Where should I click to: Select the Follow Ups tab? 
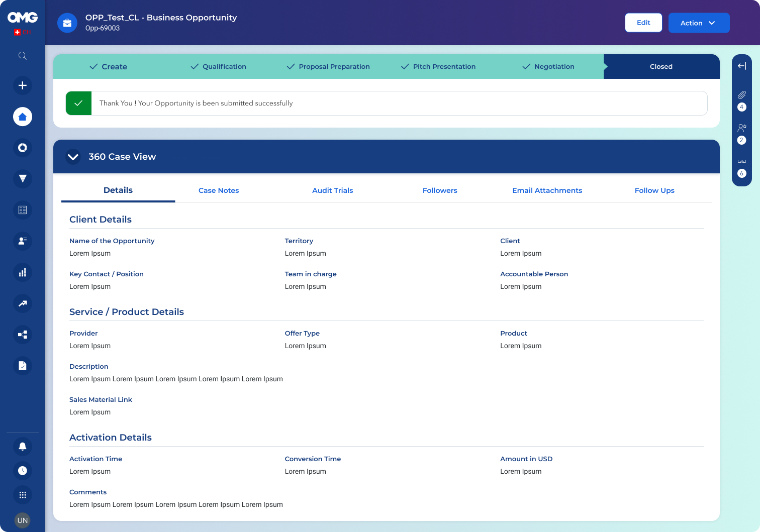tap(654, 190)
